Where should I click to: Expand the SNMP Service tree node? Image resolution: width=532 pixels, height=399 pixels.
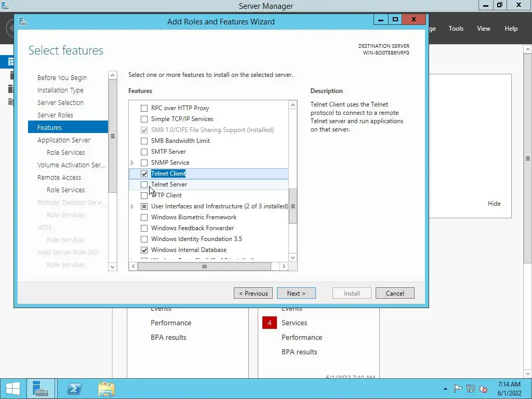pos(132,163)
